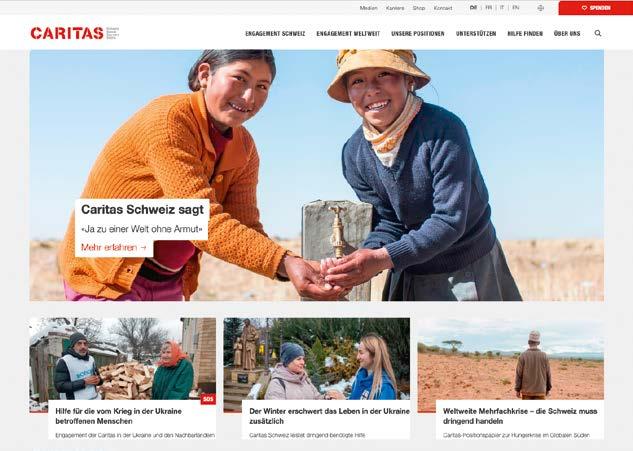Open the Über uns menu item
Image resolution: width=633 pixels, height=451 pixels.
point(567,34)
